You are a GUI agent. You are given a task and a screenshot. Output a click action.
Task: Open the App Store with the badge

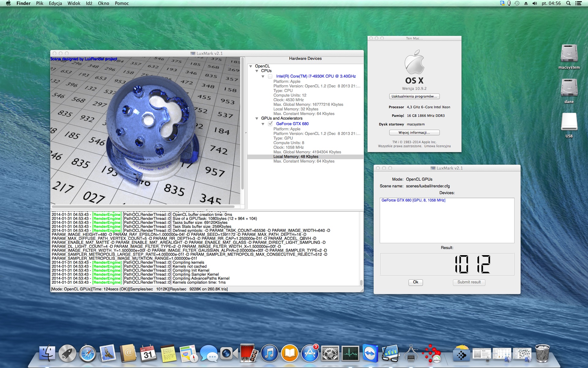pyautogui.click(x=310, y=354)
